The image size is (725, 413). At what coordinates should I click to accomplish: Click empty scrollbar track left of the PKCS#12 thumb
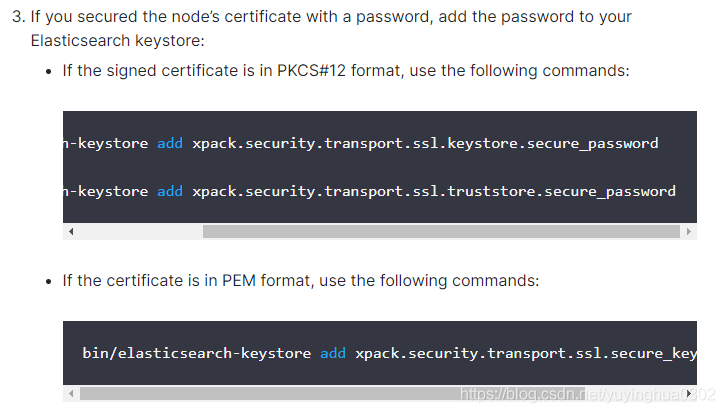click(x=140, y=231)
